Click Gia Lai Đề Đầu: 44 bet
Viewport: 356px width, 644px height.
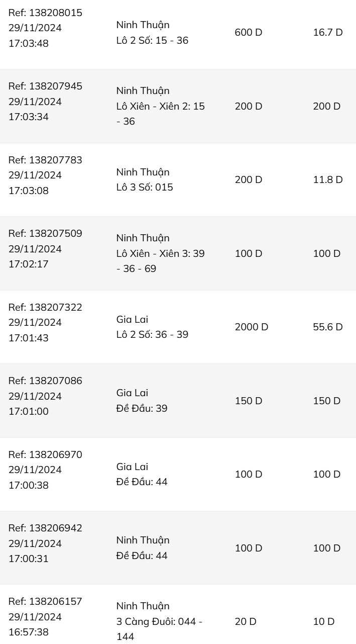tap(142, 474)
